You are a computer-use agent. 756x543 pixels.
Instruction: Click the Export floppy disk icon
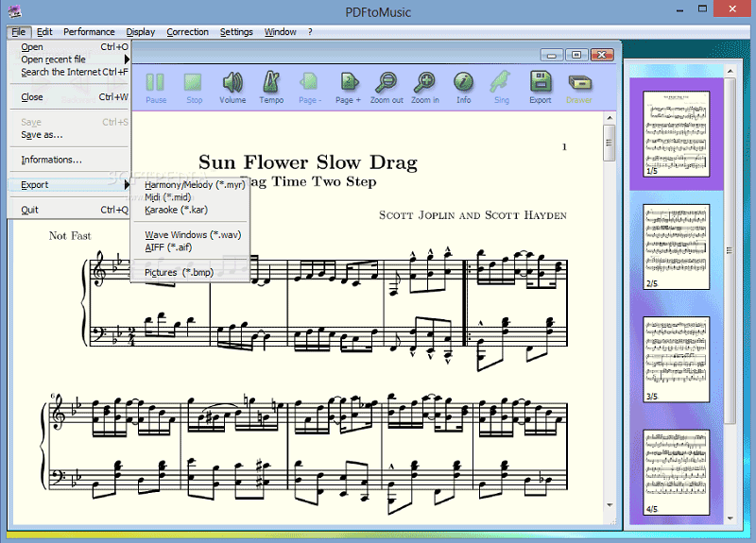tap(541, 87)
